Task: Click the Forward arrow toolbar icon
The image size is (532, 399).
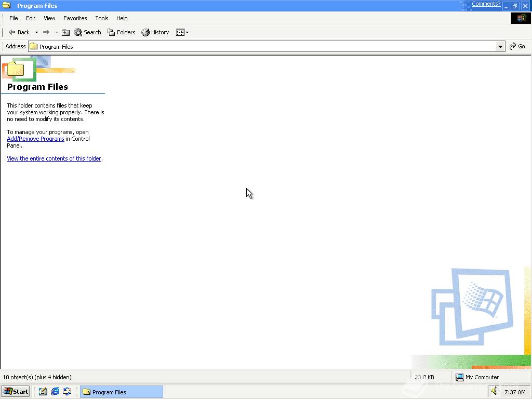Action: click(46, 32)
